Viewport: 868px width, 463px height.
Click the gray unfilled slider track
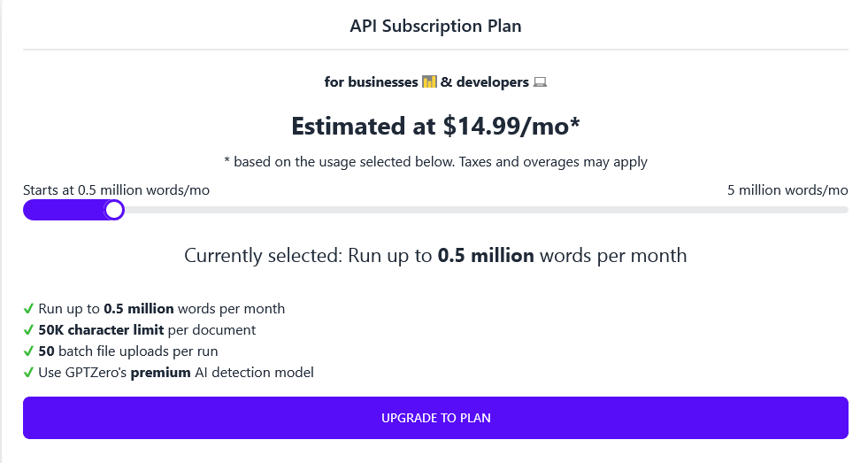(x=486, y=210)
